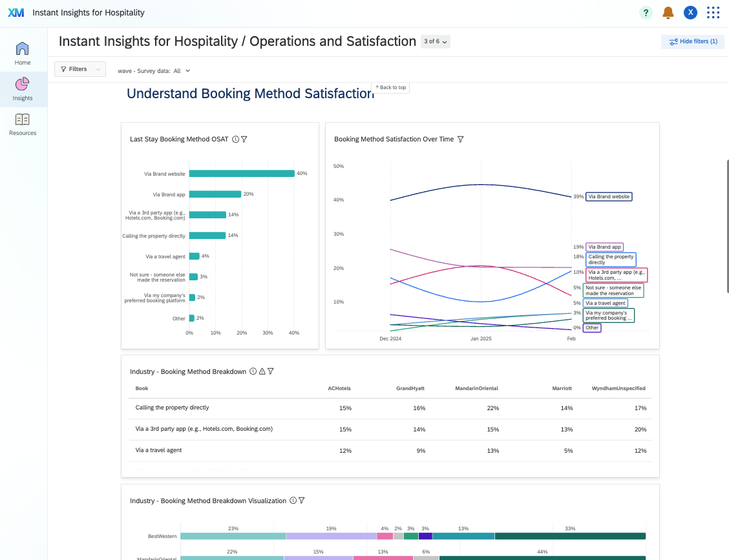
Task: Click Via a travel agent table row label
Action: point(158,450)
